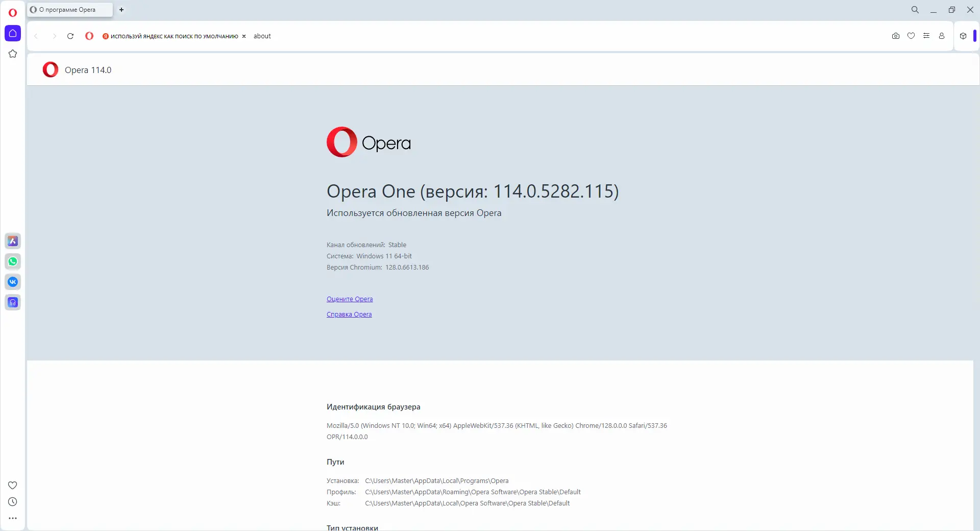The height and width of the screenshot is (531, 980).
Task: Open the bookmarks heart at the sidebar bottom
Action: click(13, 485)
